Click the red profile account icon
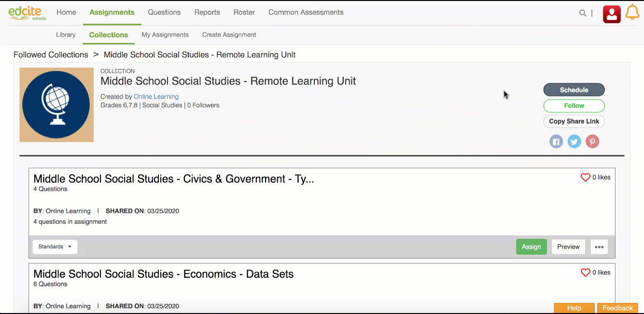The width and height of the screenshot is (644, 314). pos(612,14)
